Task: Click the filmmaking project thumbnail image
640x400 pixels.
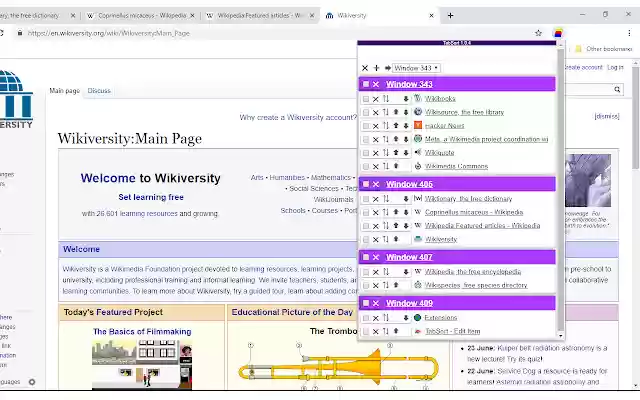Action: point(142,364)
